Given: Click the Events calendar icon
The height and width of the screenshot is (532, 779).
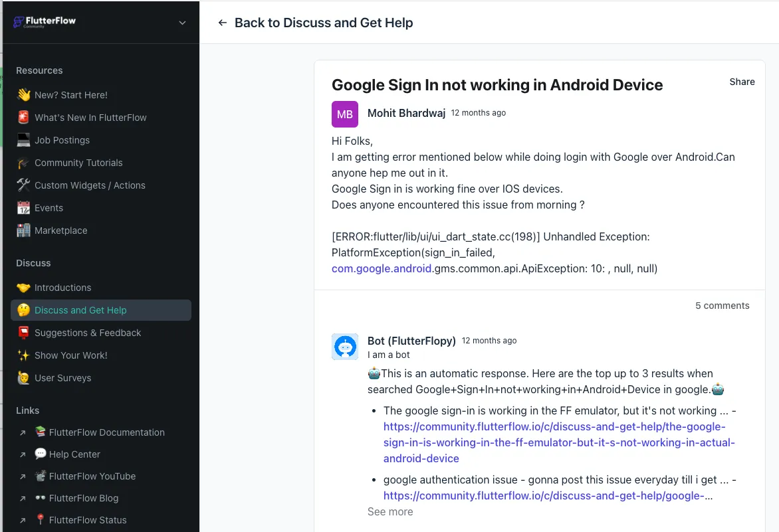Looking at the screenshot, I should pyautogui.click(x=24, y=208).
